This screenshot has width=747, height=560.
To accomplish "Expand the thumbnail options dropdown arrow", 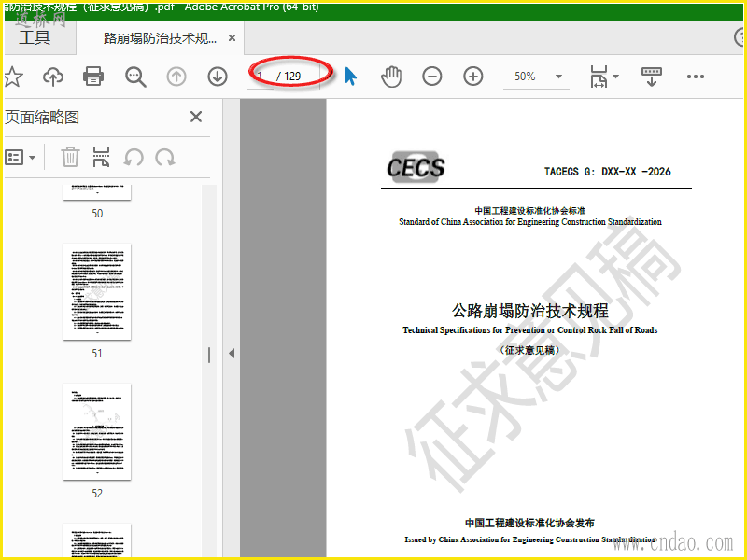I will pyautogui.click(x=33, y=158).
